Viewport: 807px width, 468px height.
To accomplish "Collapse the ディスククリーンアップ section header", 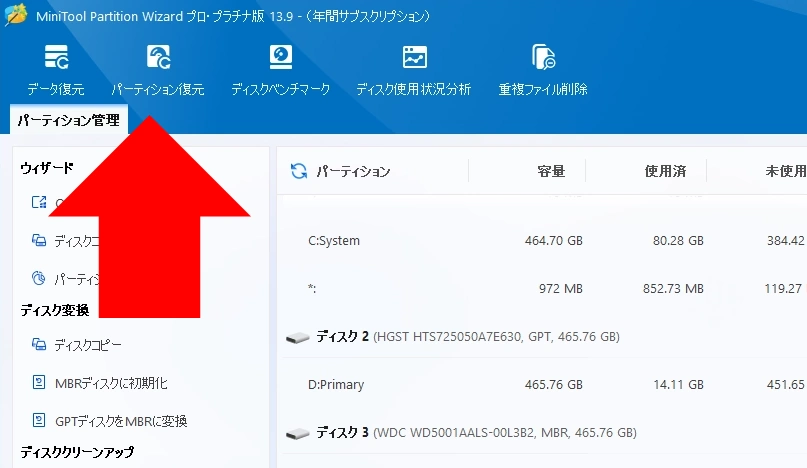I will (x=77, y=452).
